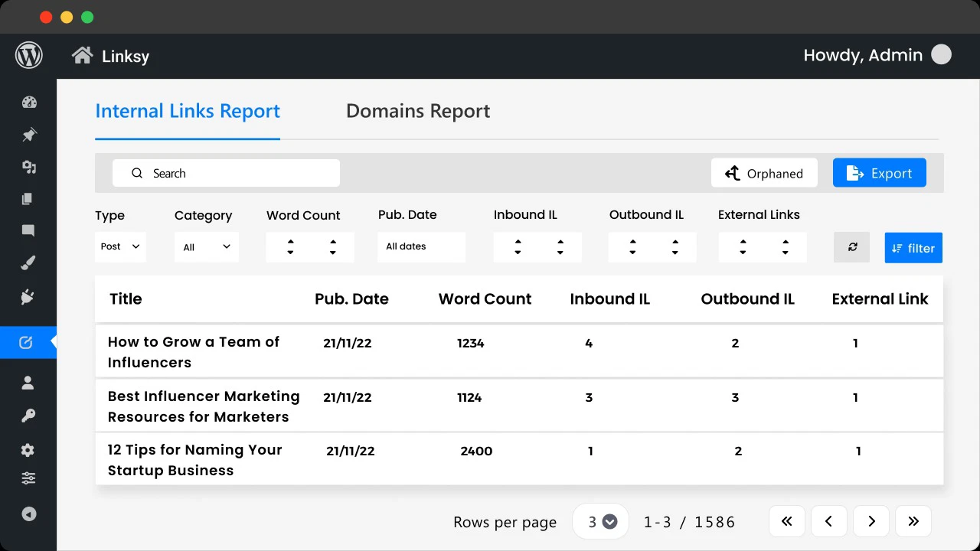Increase Inbound IL minimum with the stepper
Viewport: 980px width, 551px height.
[518, 243]
